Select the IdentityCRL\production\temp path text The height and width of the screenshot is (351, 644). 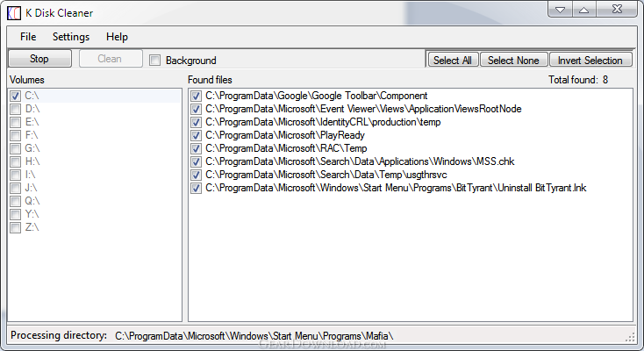pyautogui.click(x=323, y=122)
